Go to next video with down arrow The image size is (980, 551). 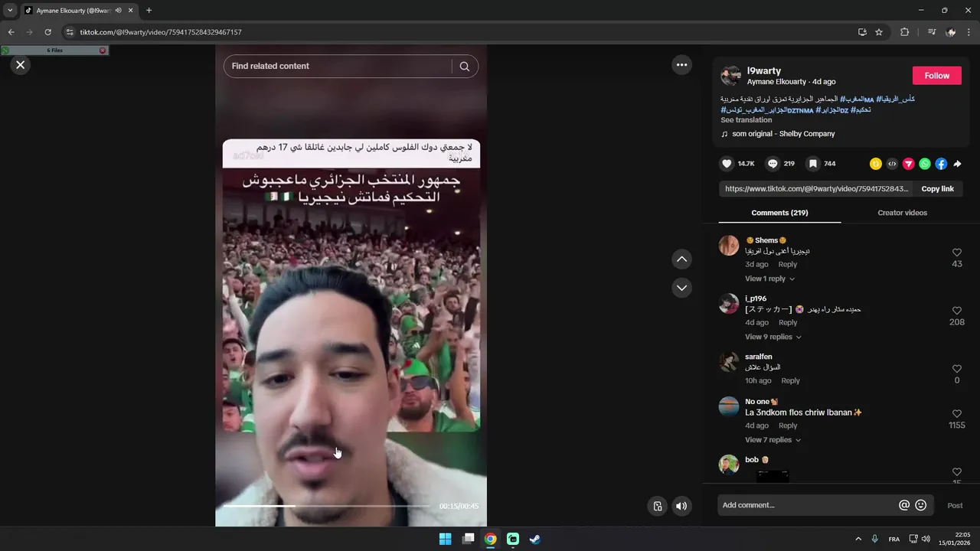[x=681, y=288]
